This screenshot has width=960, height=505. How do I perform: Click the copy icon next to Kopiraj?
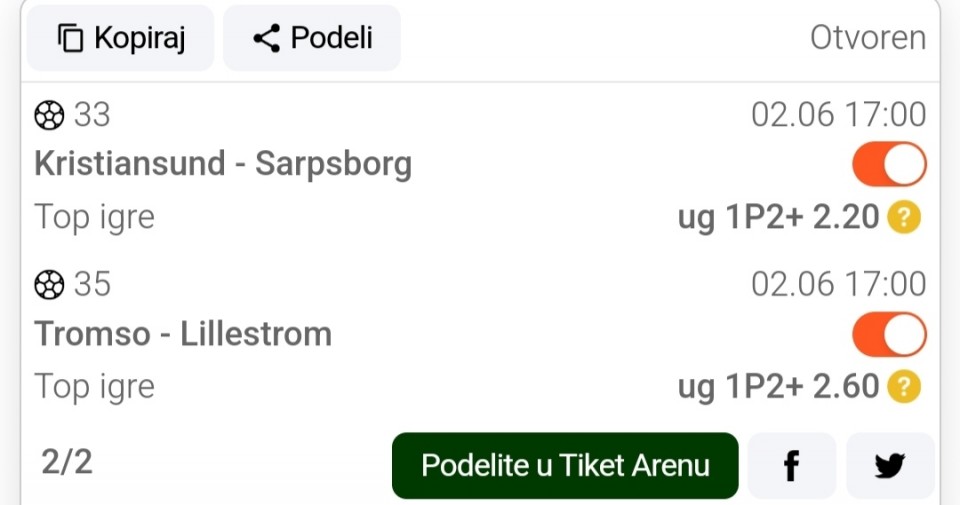(x=70, y=38)
